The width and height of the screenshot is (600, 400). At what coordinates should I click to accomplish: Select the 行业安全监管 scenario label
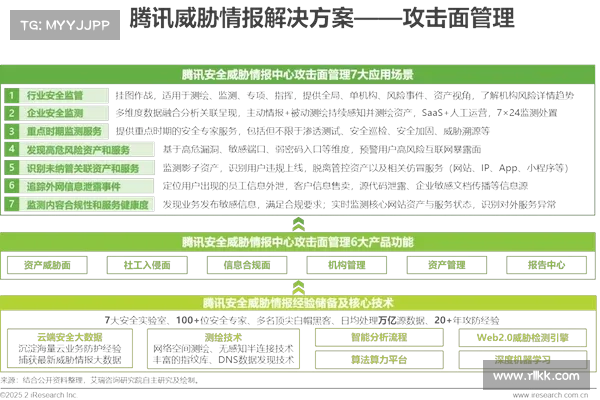click(x=64, y=95)
